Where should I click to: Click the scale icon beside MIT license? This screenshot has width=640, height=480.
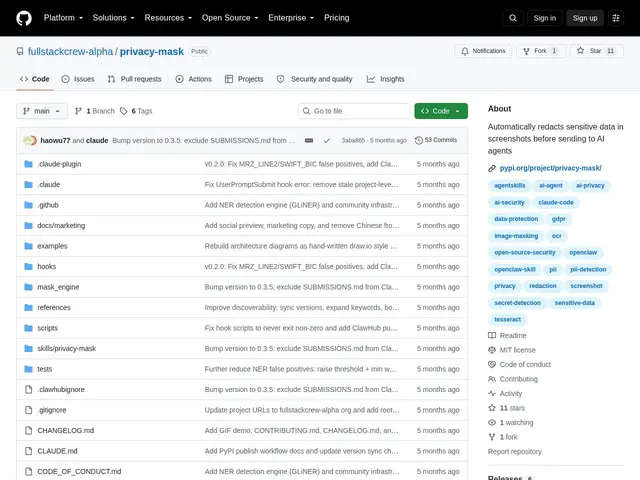tap(492, 350)
